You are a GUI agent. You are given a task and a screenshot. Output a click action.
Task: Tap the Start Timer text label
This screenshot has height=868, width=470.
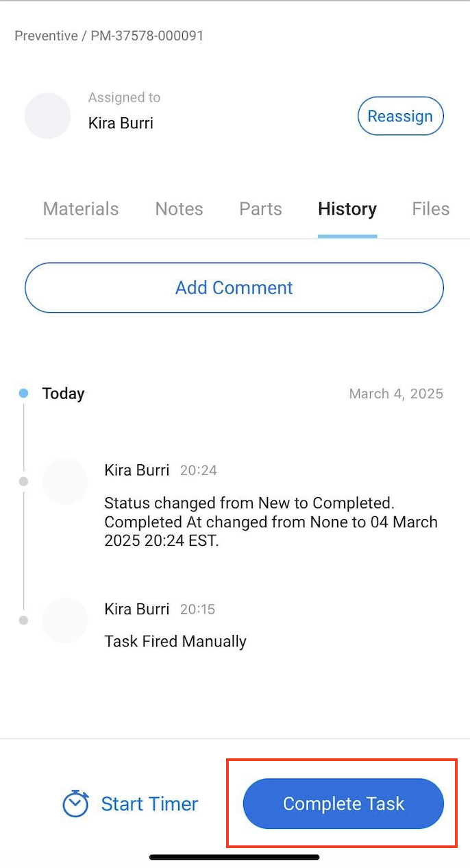pos(149,804)
